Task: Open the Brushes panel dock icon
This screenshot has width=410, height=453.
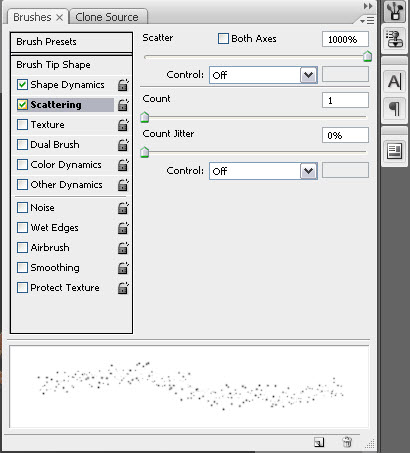Action: [x=395, y=11]
